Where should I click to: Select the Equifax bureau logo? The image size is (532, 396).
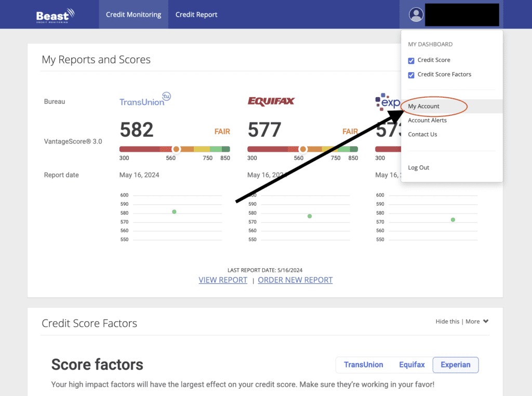click(x=271, y=101)
